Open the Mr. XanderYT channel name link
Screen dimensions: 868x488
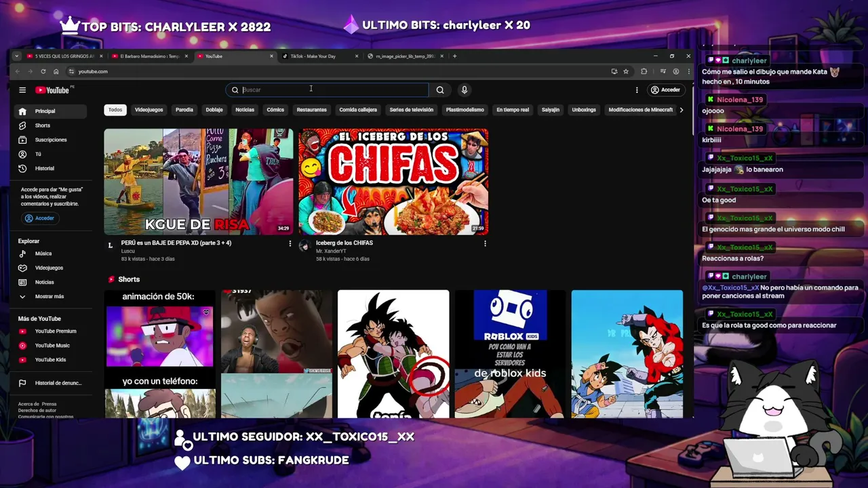click(x=331, y=251)
